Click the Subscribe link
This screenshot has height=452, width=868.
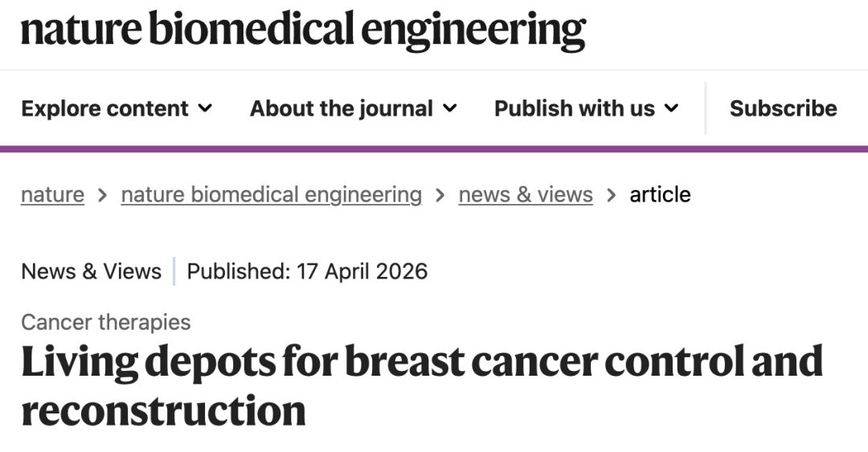coord(783,108)
